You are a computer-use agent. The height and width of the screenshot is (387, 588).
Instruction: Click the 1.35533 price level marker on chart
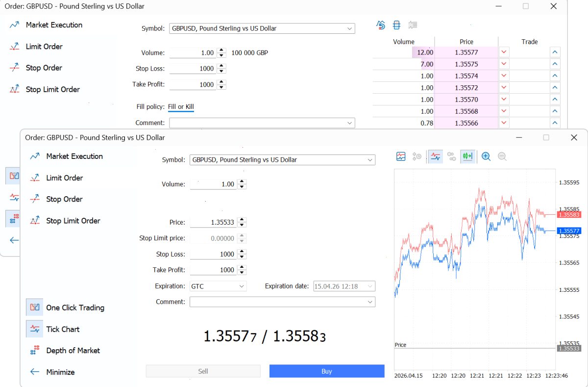coord(568,348)
